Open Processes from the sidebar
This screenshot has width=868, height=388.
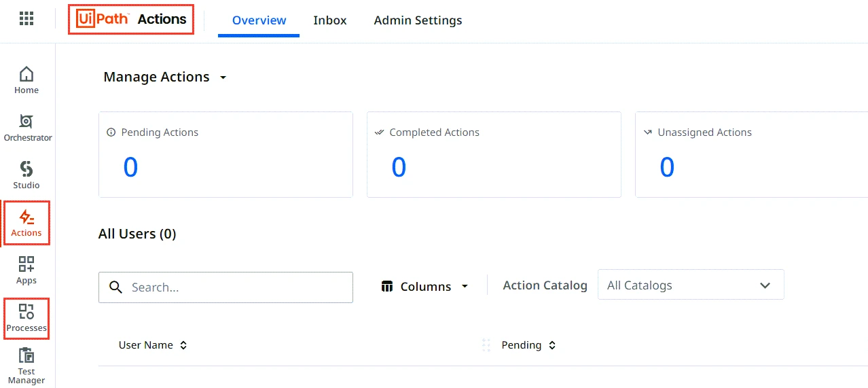pos(26,318)
